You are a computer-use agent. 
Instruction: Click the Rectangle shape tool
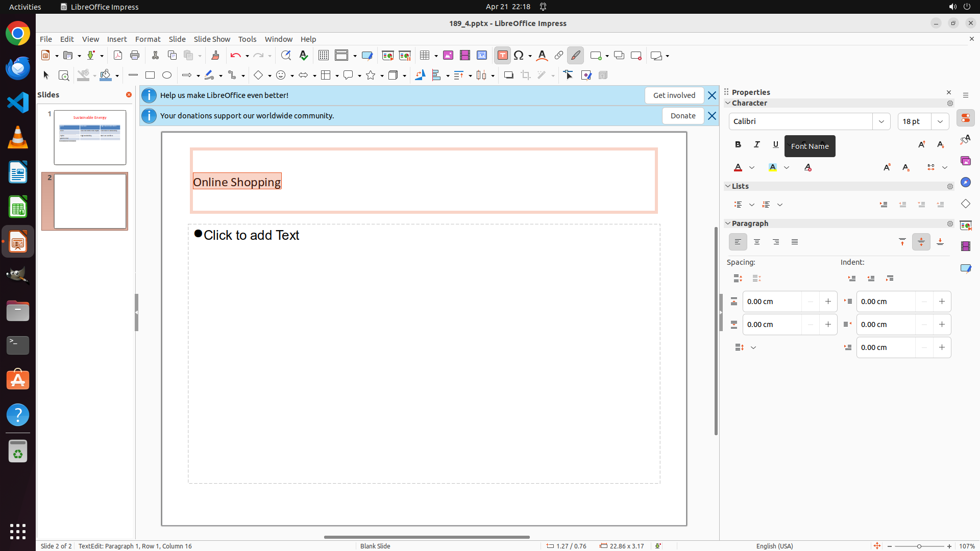[150, 76]
